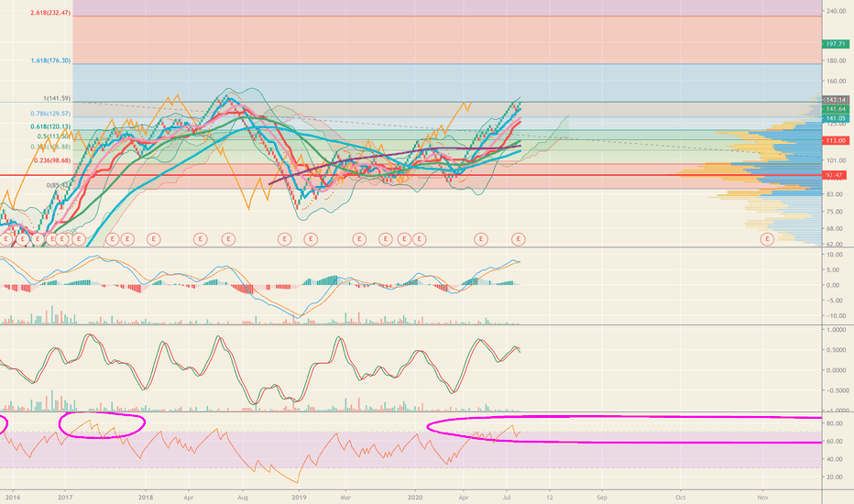Click the 0.5000 oscillator scale value
This screenshot has width=854, height=504.
(836, 350)
